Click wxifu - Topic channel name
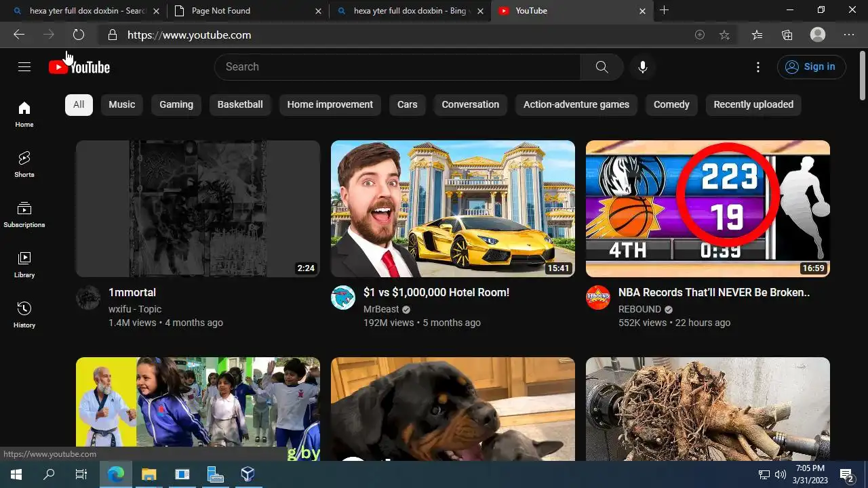This screenshot has height=488, width=868. [x=135, y=309]
